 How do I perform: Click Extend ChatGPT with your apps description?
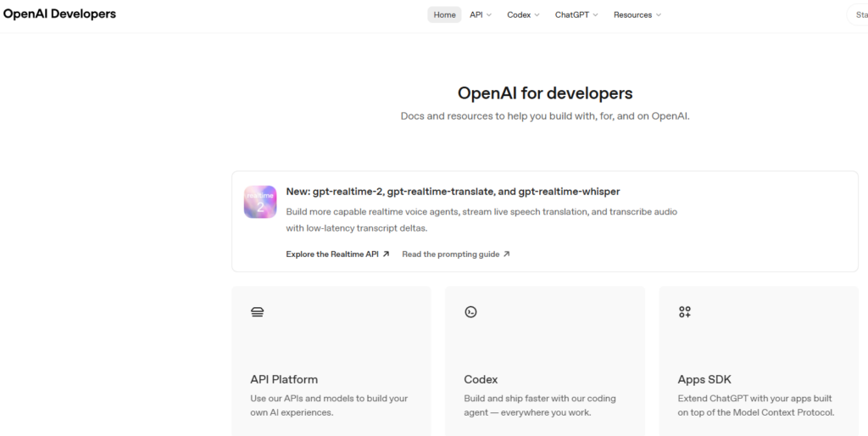pyautogui.click(x=755, y=405)
